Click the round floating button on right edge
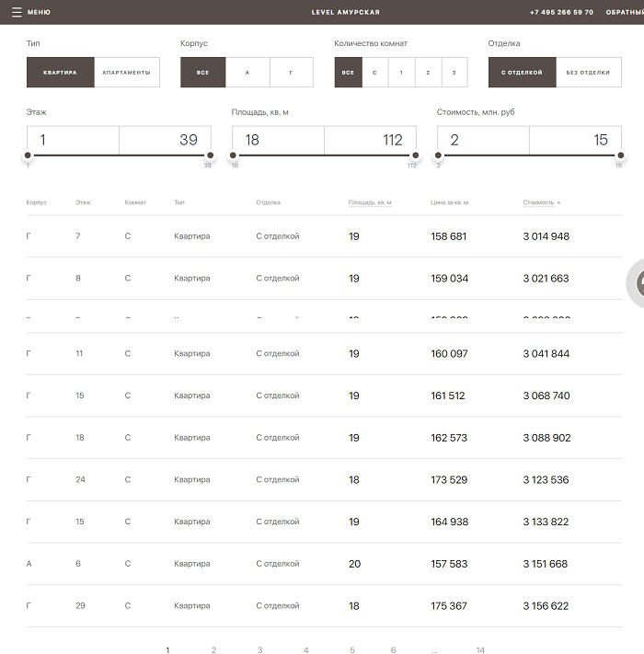The height and width of the screenshot is (654, 644). [x=637, y=283]
